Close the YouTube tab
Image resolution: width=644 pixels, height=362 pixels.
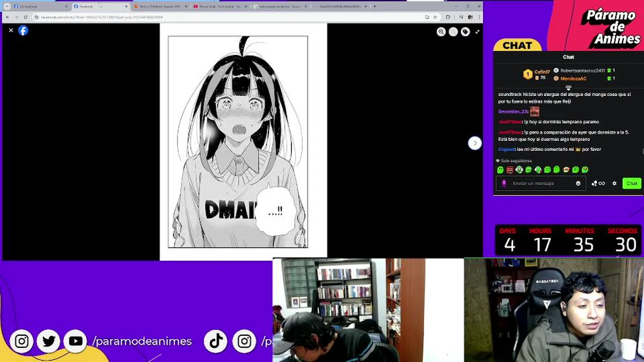click(247, 7)
